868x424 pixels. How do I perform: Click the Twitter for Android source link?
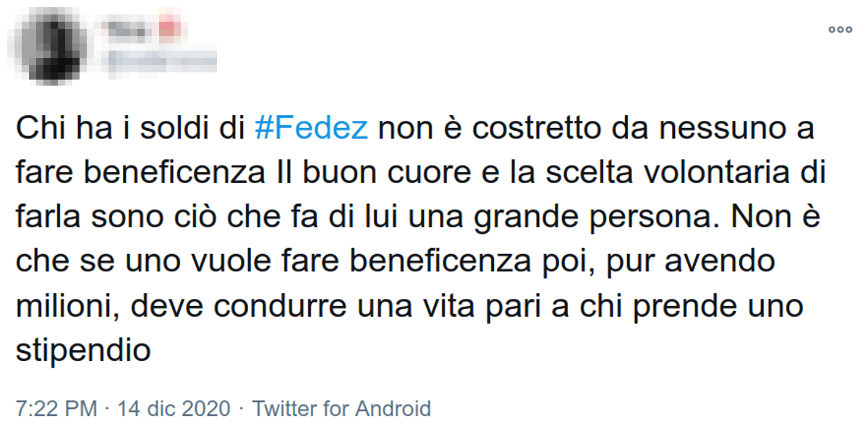pyautogui.click(x=341, y=408)
